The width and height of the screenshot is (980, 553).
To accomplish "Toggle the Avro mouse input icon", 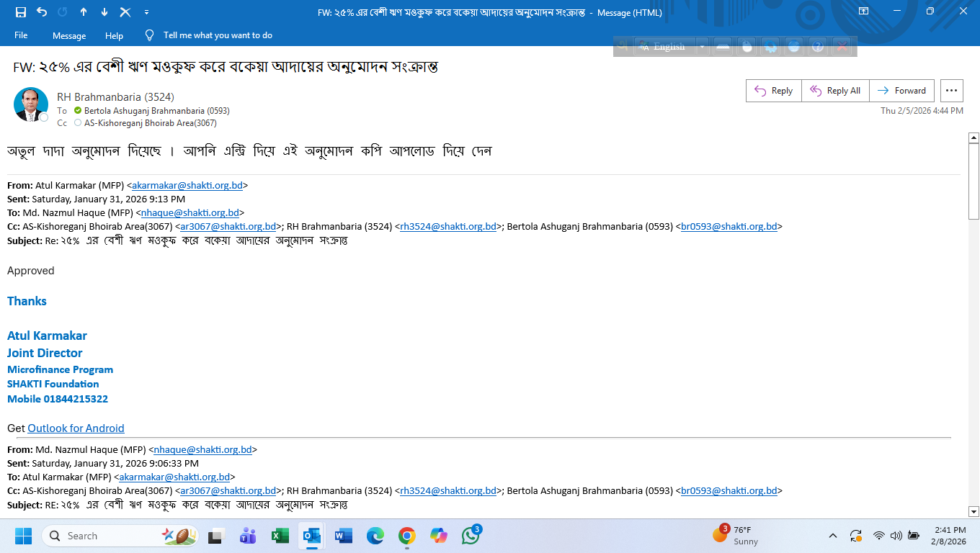I will 747,47.
